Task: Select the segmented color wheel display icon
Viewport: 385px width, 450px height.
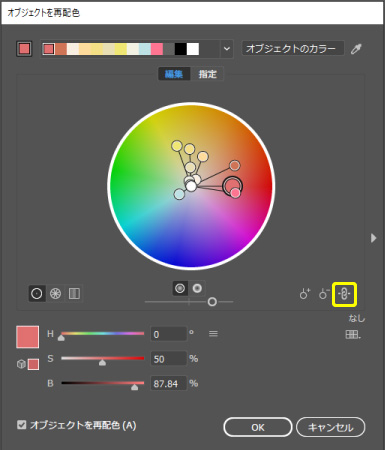Action: point(55,294)
